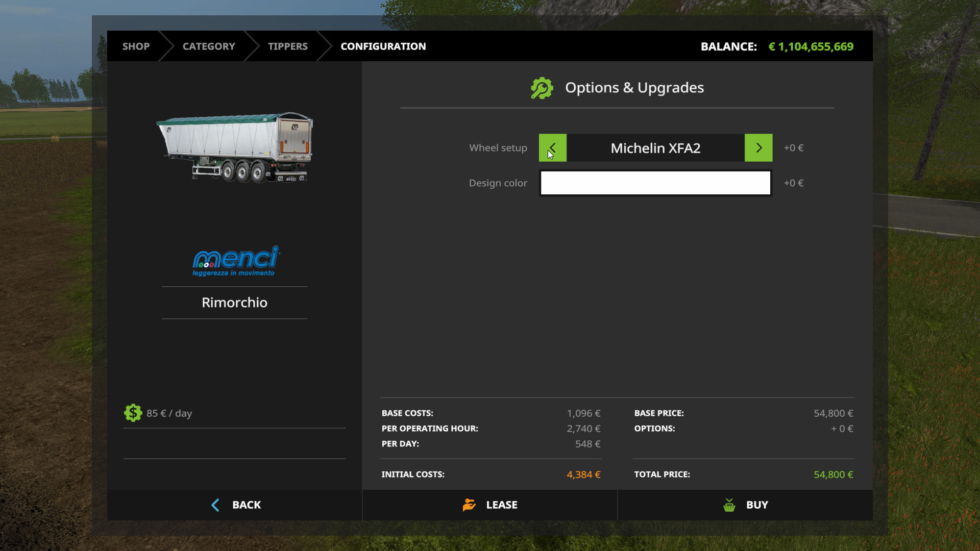Click the orange lease hand icon
Image resolution: width=980 pixels, height=551 pixels.
[x=469, y=505]
